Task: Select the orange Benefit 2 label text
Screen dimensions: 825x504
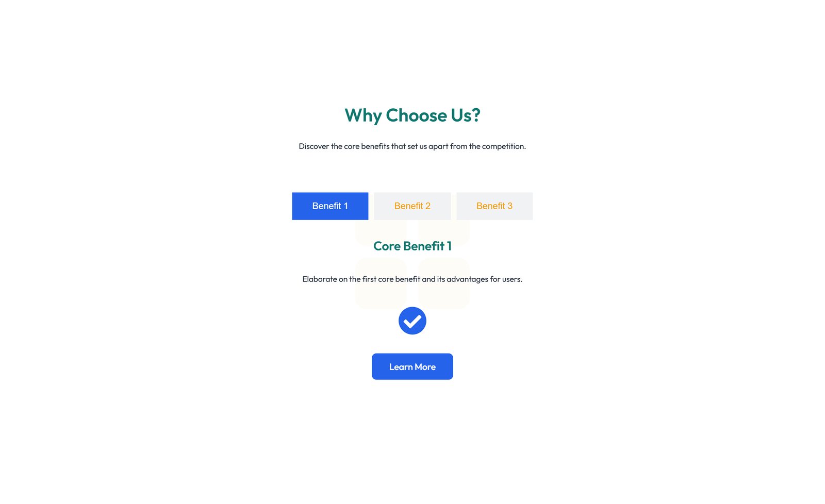Action: click(412, 206)
